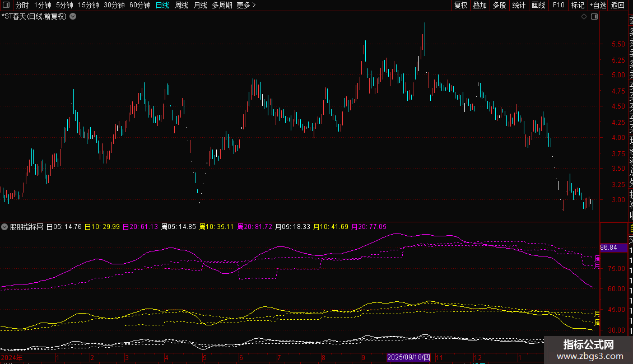633x364 pixels.
Task: Add stock via +自选 button
Action: tap(597, 6)
